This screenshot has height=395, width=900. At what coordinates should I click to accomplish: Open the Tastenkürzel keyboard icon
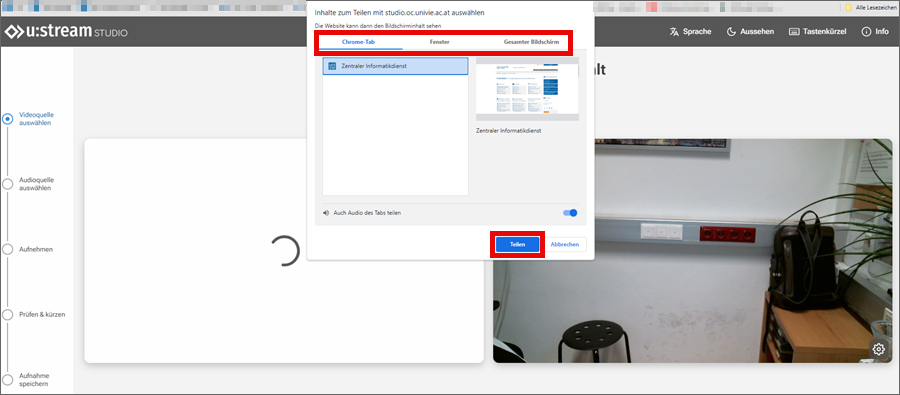point(794,32)
